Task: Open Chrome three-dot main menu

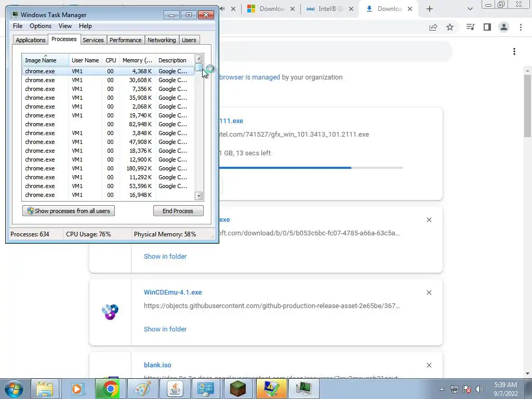Action: (521, 27)
